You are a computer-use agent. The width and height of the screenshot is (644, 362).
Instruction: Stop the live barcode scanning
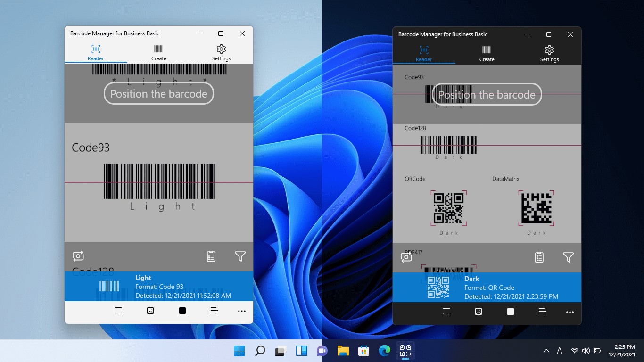[x=182, y=311]
